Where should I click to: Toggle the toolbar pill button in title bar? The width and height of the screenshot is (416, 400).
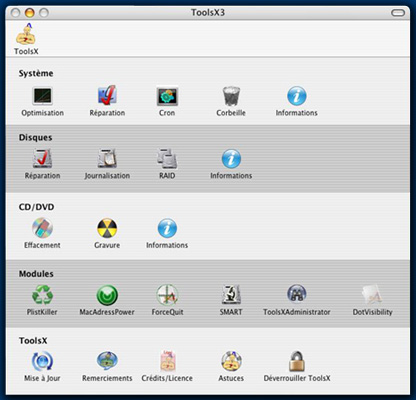(x=398, y=13)
